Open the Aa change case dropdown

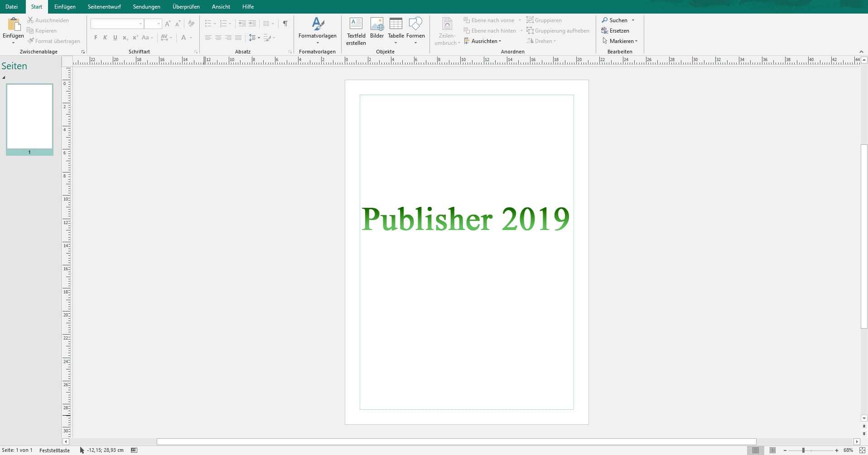click(x=147, y=38)
